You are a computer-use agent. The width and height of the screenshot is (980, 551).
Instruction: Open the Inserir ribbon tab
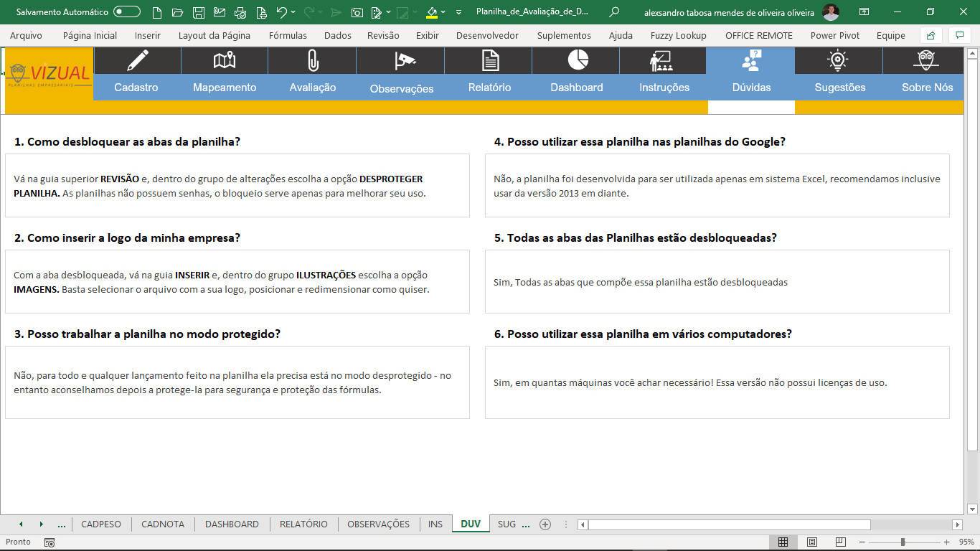(x=148, y=35)
